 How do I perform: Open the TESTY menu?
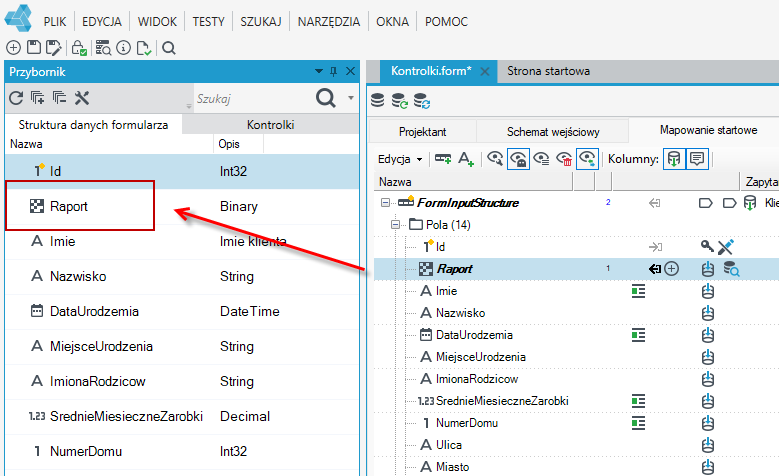point(209,22)
